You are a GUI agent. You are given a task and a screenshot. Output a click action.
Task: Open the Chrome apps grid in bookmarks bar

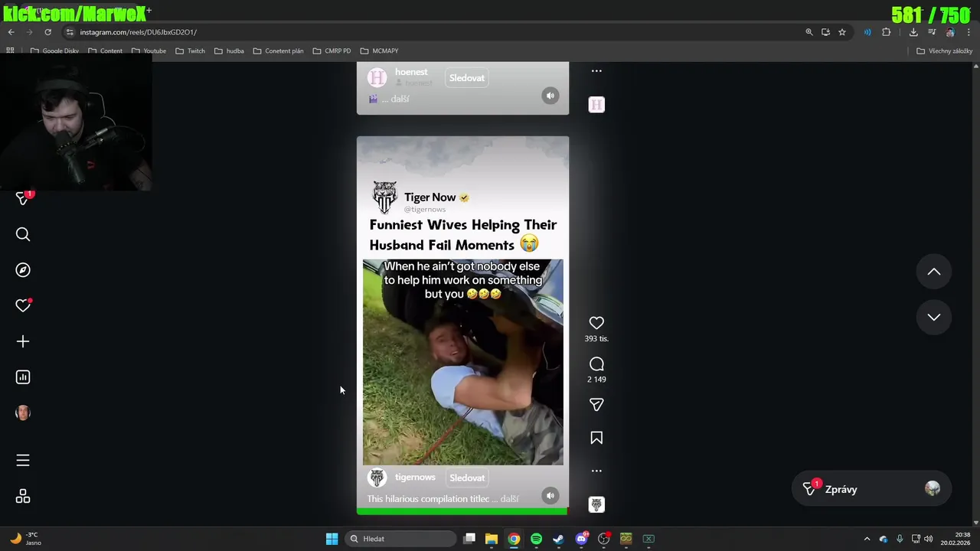[x=10, y=51]
